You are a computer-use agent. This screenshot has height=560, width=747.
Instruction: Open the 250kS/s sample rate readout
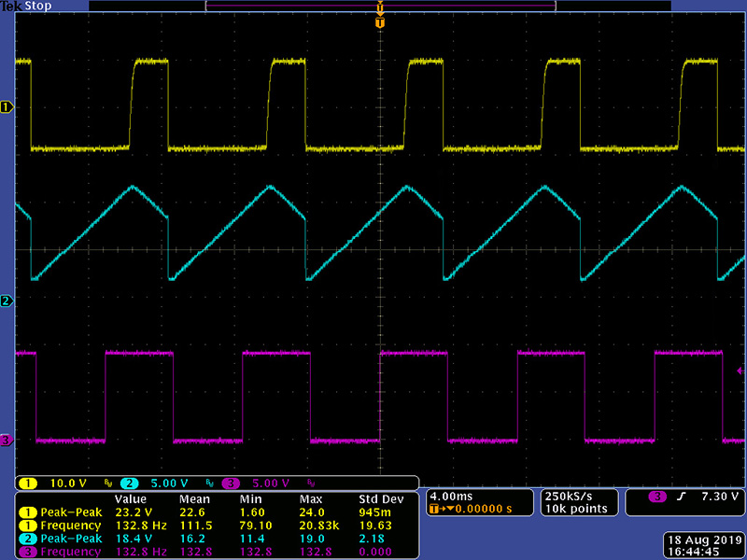[567, 497]
